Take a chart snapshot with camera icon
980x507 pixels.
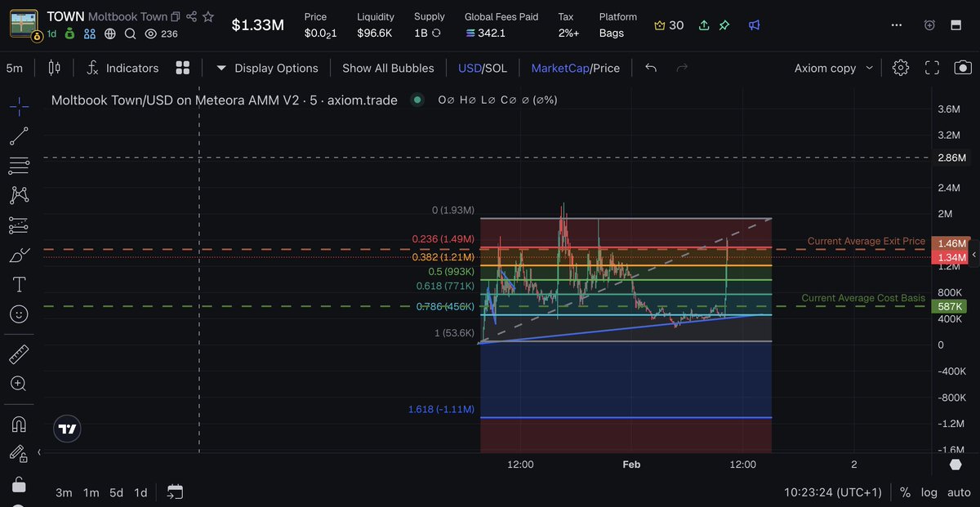(964, 68)
